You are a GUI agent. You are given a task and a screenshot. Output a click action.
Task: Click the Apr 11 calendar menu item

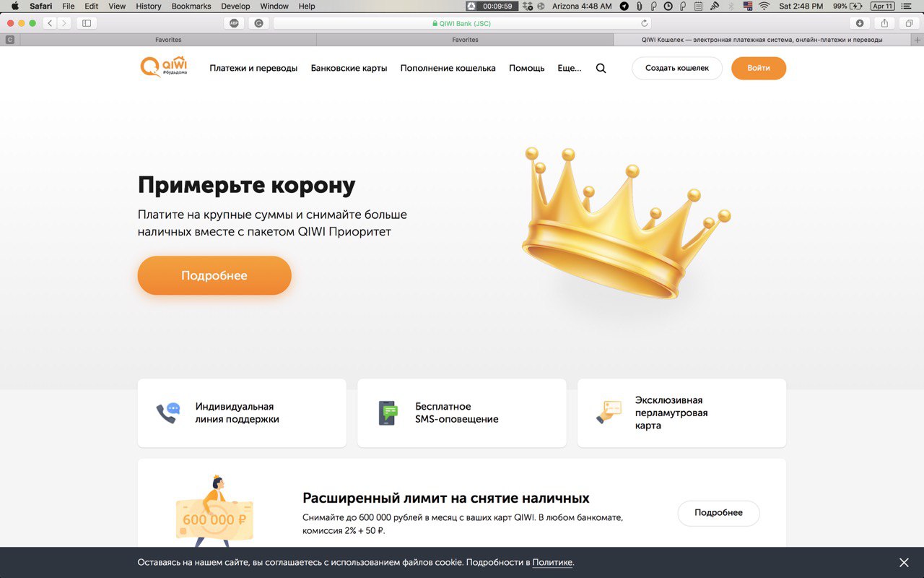point(882,6)
